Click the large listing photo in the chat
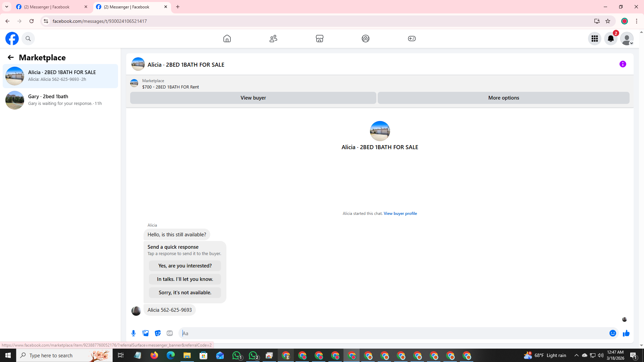This screenshot has width=644, height=362. coord(380,131)
